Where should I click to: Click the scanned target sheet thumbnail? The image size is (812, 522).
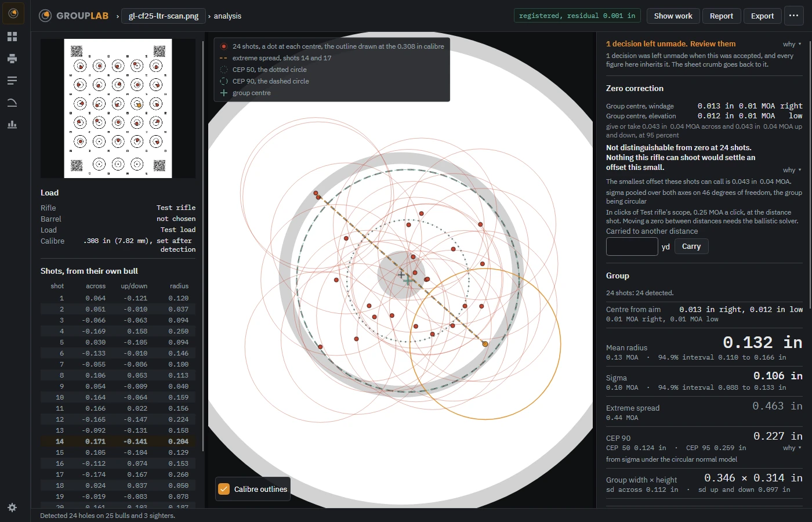118,108
